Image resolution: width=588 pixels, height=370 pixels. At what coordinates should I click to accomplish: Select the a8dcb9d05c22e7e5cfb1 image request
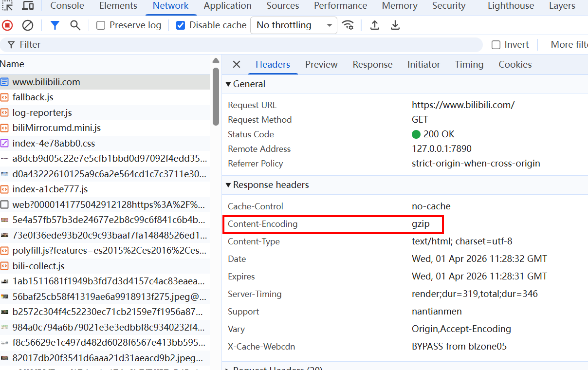tap(105, 159)
